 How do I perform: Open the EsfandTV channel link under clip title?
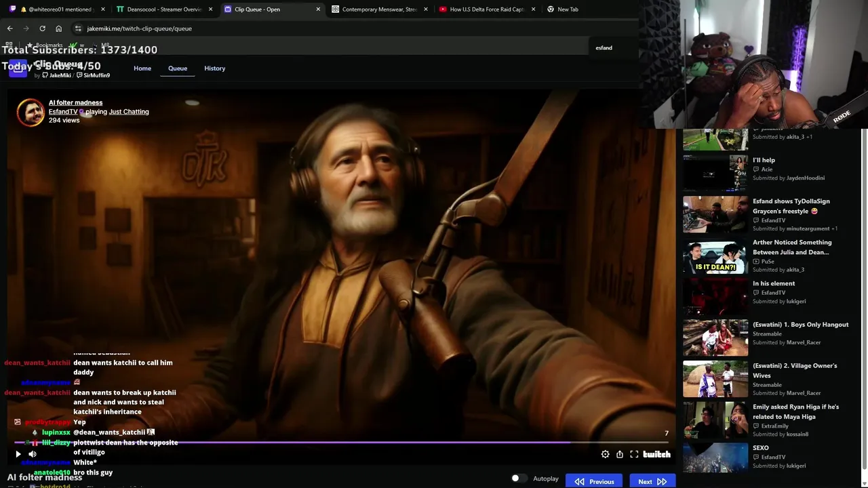coord(63,112)
